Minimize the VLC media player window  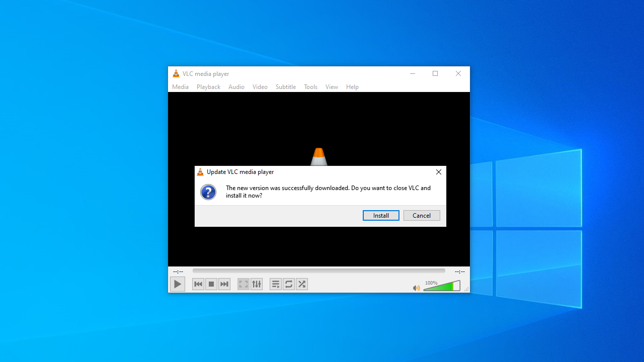point(413,73)
